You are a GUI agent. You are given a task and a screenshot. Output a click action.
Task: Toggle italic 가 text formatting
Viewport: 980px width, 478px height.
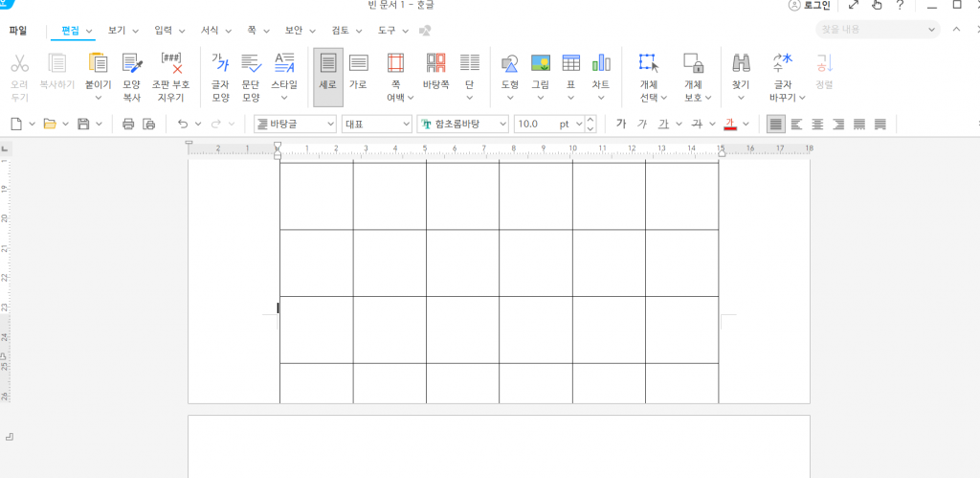(x=642, y=124)
